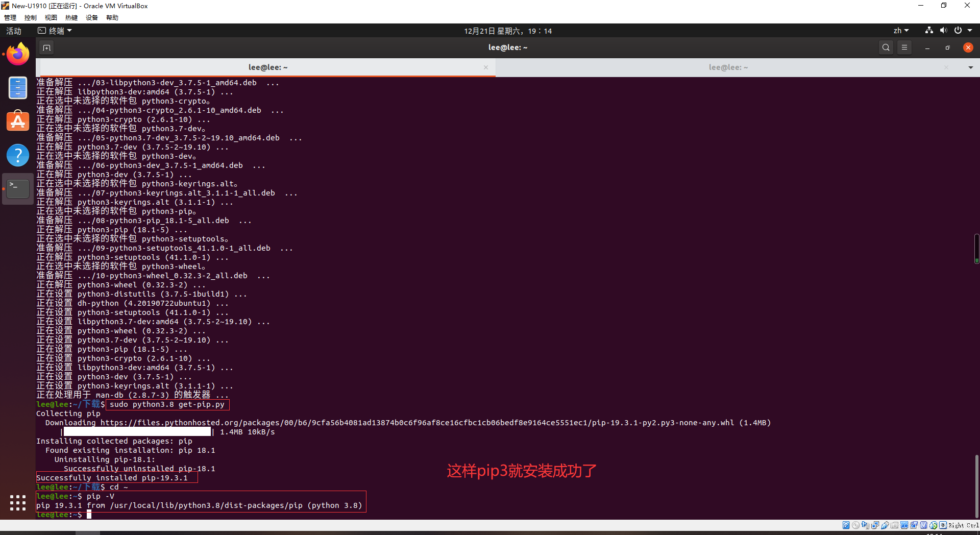Image resolution: width=980 pixels, height=535 pixels.
Task: Launch Ubuntu Software from the dock
Action: [18, 121]
